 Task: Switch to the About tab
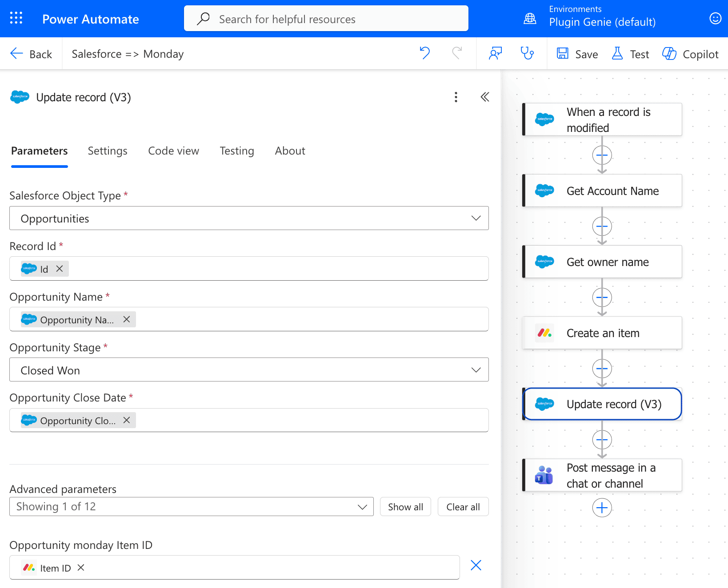(x=290, y=151)
